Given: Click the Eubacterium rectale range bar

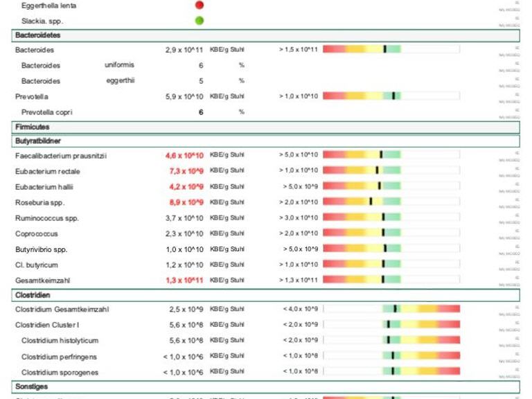Looking at the screenshot, I should pos(391,170).
